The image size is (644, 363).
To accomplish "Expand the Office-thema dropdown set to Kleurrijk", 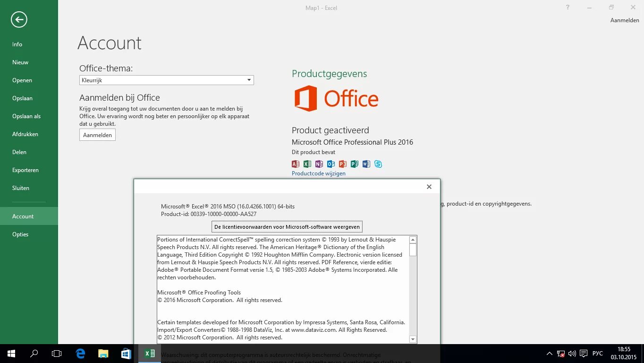I will click(167, 80).
